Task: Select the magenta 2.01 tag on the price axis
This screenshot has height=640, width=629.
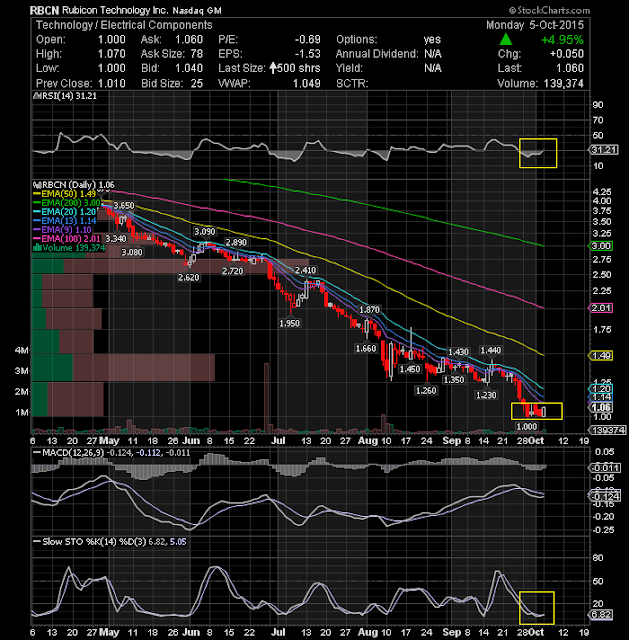Action: point(601,308)
